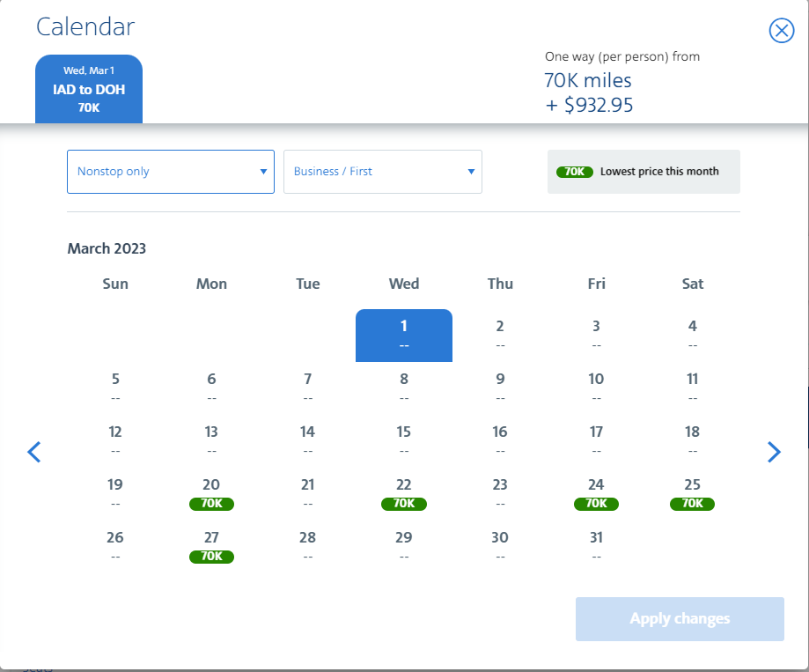Pick Friday March 24 70K date
Viewport: 809px width, 672px height.
pyautogui.click(x=596, y=493)
